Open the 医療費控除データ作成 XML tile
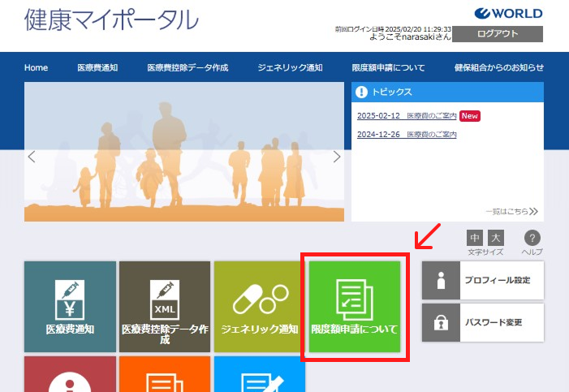The width and height of the screenshot is (569, 392). point(165,307)
